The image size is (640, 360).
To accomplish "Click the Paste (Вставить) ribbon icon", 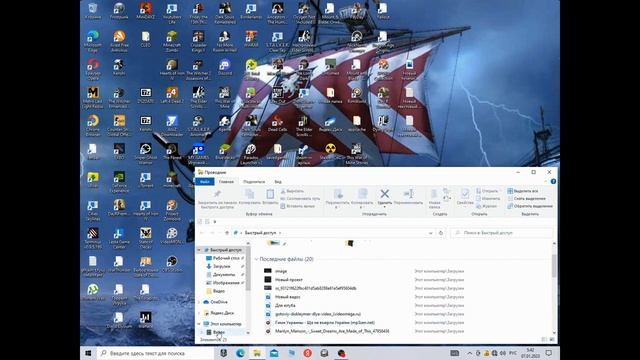I will pos(270,193).
